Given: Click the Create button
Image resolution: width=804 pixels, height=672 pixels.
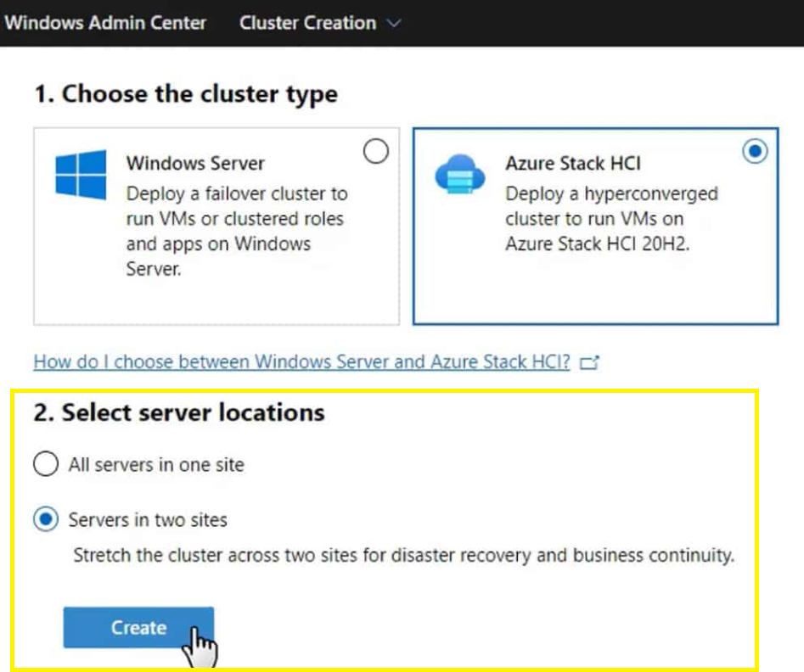Looking at the screenshot, I should pos(138,627).
